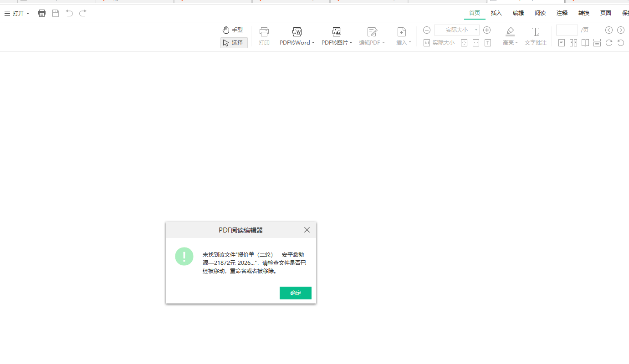Screen dimensions: 629x364
Task: Click the PDF转Word convert icon
Action: tap(297, 32)
